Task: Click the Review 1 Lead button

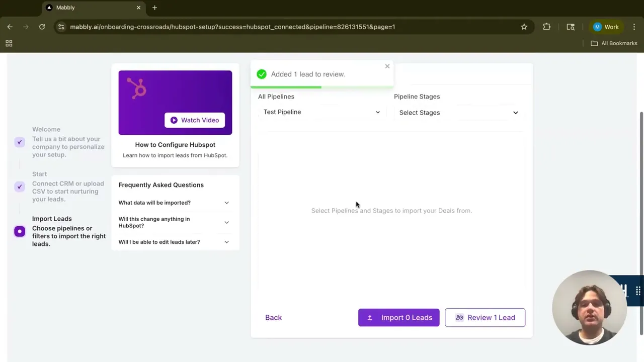Action: click(x=485, y=318)
